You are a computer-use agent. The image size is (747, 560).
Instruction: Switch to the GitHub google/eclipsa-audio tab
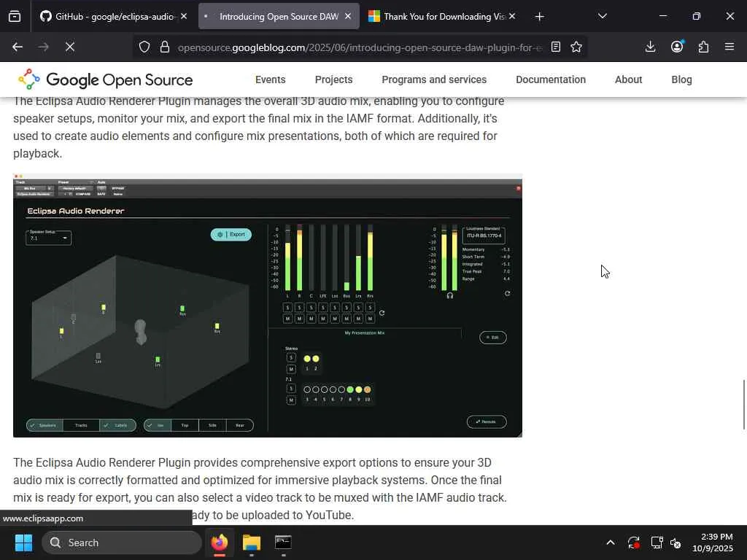114,17
